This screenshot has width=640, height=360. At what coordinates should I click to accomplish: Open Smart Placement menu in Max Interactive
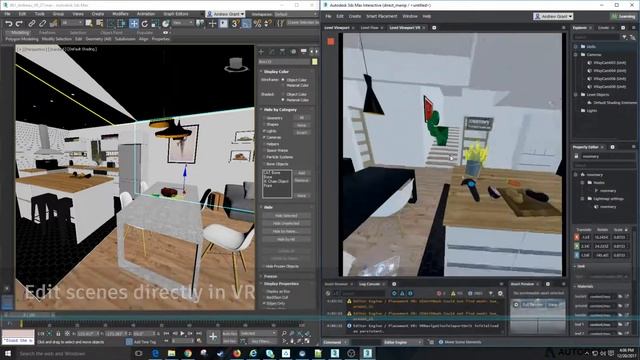point(382,16)
